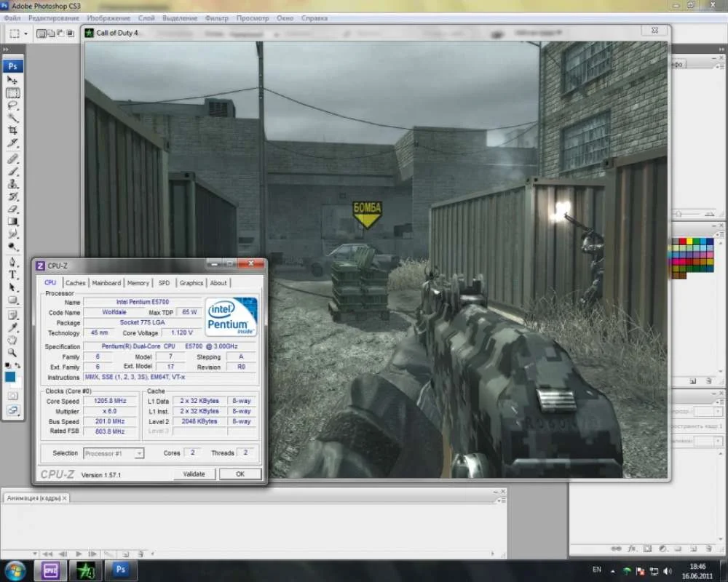Select the Zoom magnifier tool

(x=12, y=353)
